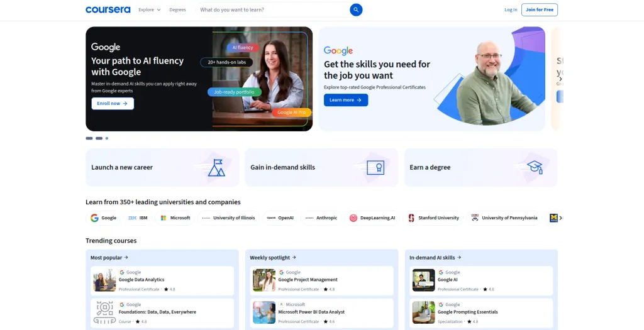Click Enroll now on the AI fluency banner

[113, 104]
